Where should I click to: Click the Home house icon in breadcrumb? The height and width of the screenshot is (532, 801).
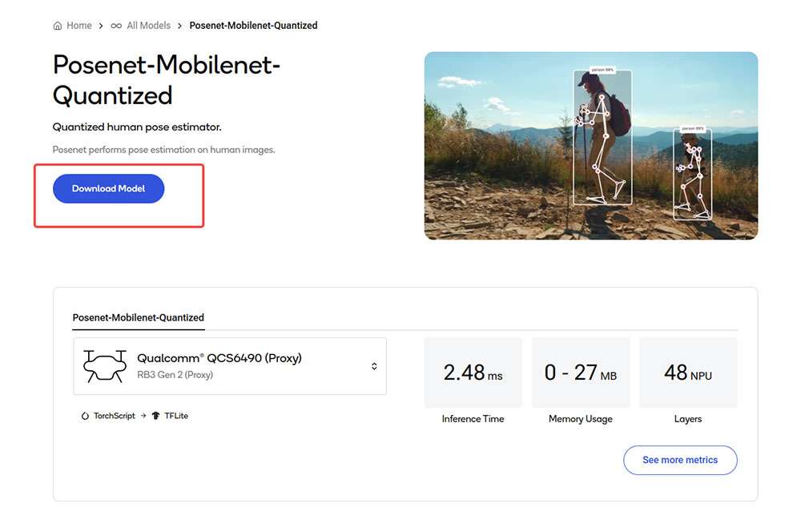57,26
